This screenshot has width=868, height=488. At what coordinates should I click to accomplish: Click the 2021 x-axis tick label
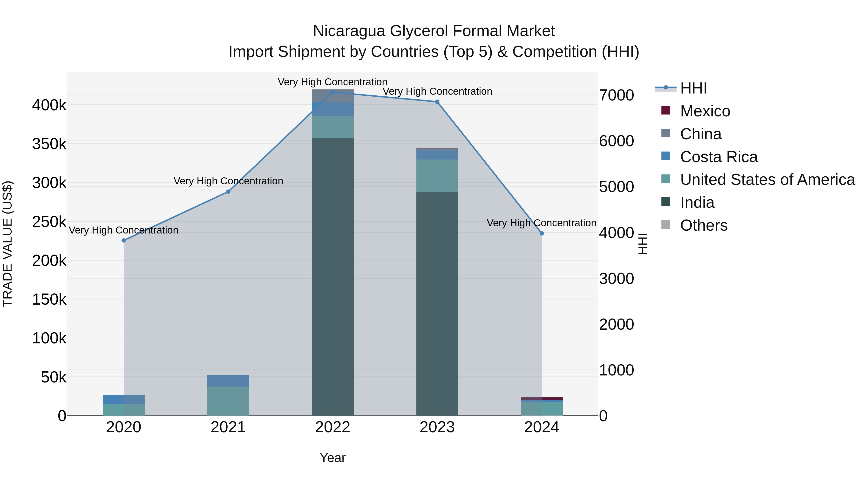click(x=228, y=427)
